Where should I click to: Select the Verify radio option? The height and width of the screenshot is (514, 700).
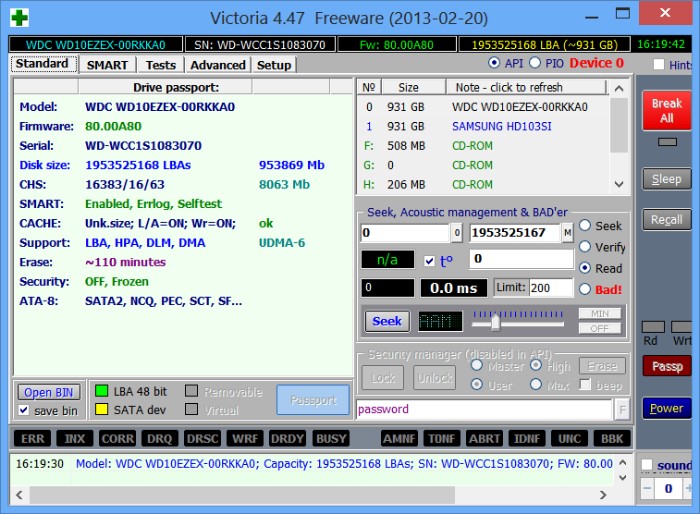pos(585,247)
